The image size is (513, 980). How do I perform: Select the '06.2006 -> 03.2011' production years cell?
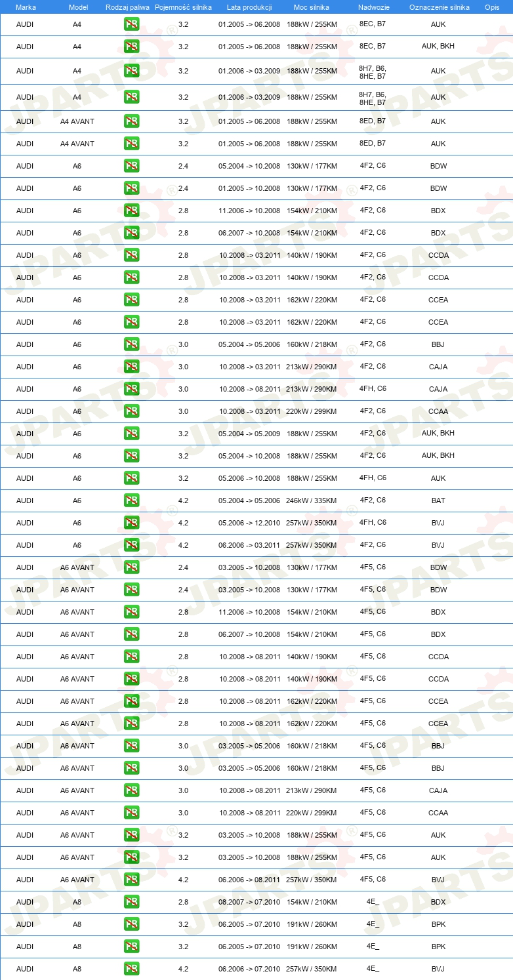(x=249, y=545)
